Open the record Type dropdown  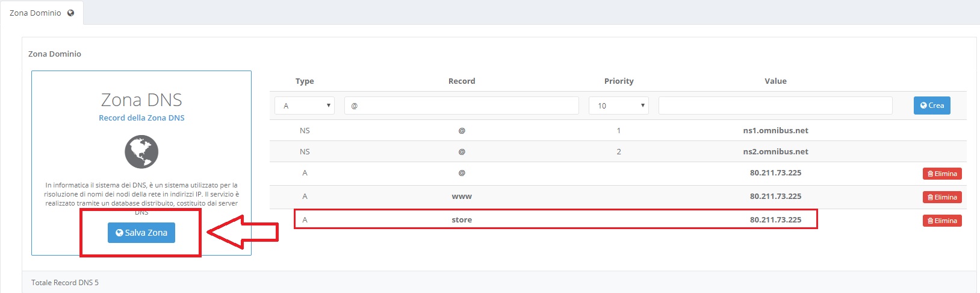[x=305, y=106]
